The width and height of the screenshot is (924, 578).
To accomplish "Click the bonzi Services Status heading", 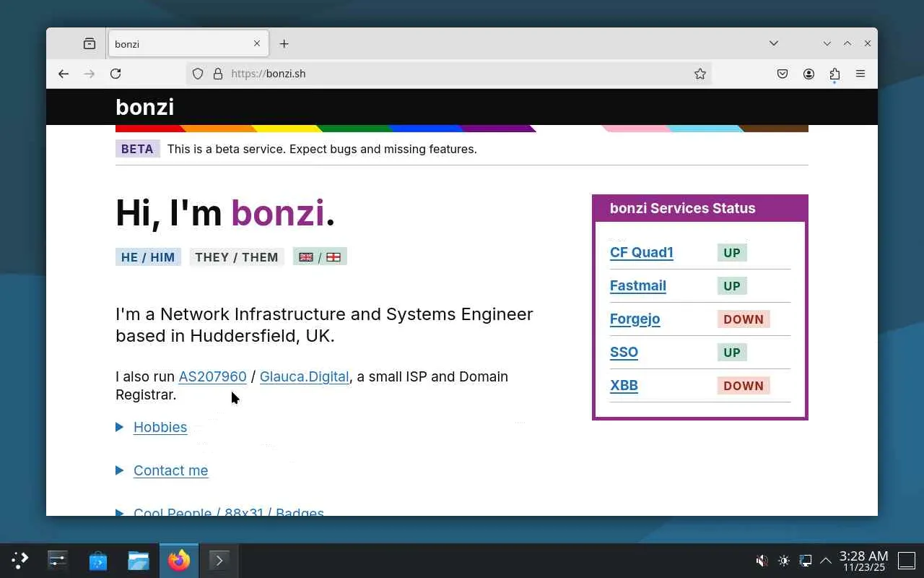I will [683, 208].
